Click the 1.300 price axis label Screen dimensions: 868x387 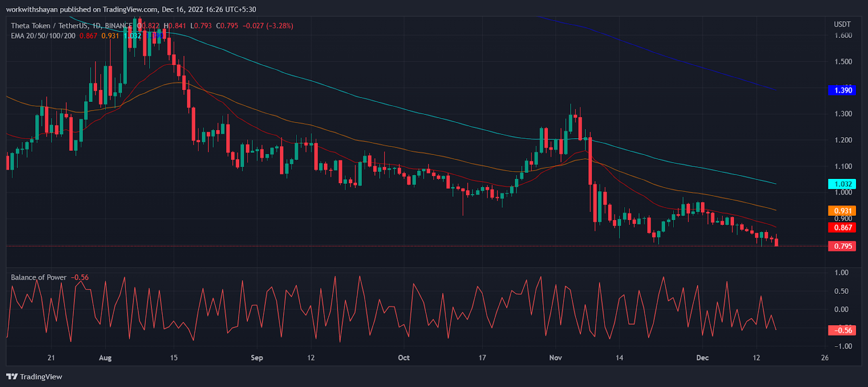coord(843,114)
